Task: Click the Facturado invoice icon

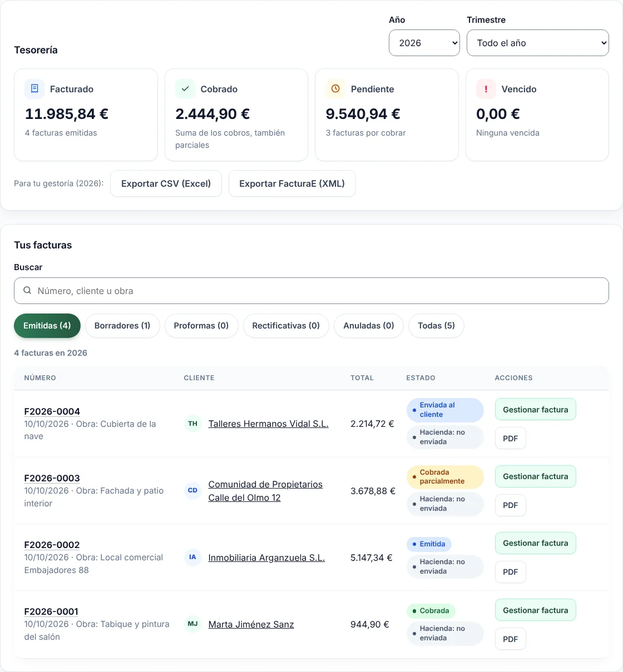Action: pyautogui.click(x=34, y=89)
